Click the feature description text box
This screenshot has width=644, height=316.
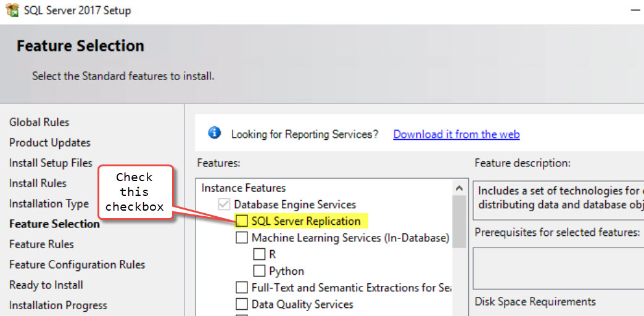[559, 201]
